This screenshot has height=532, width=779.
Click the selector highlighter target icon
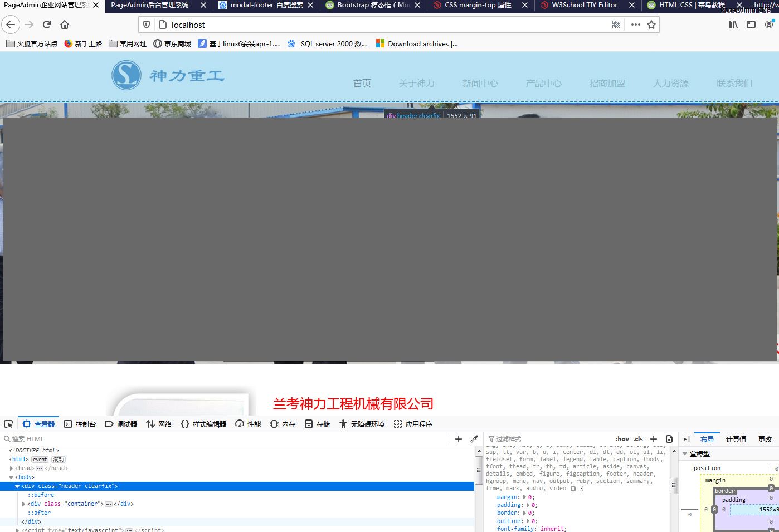tap(573, 489)
